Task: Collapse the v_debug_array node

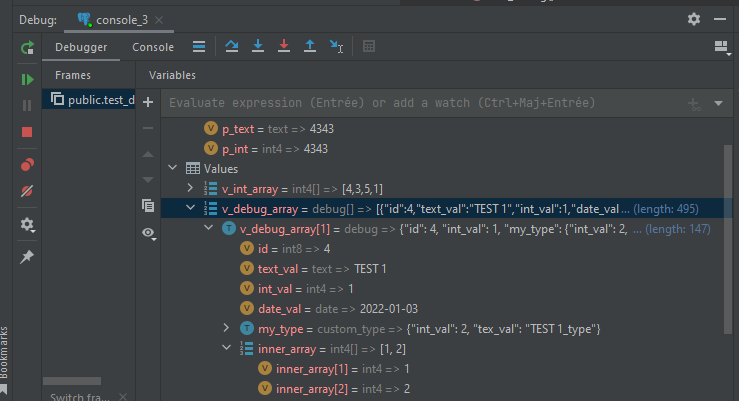Action: [190, 208]
